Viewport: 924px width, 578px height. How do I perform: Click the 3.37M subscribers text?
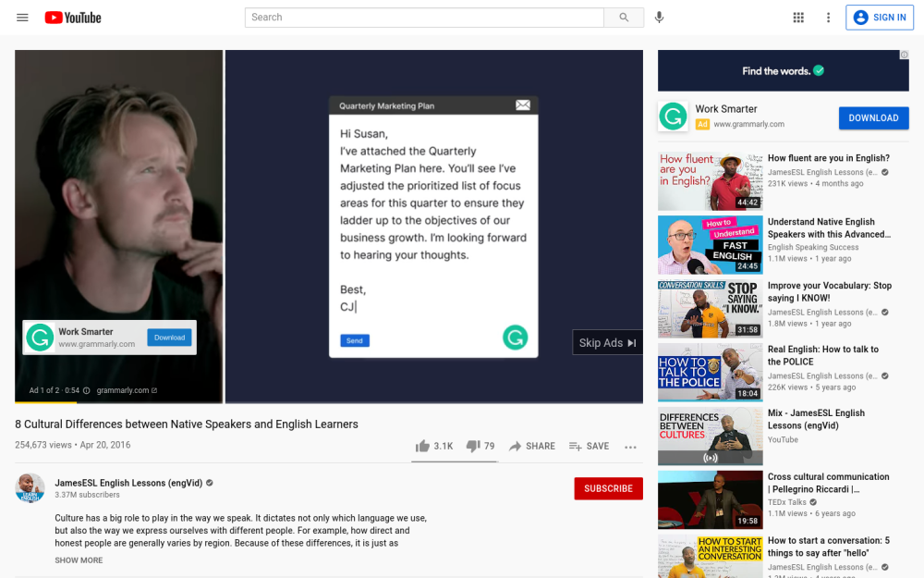(x=87, y=495)
